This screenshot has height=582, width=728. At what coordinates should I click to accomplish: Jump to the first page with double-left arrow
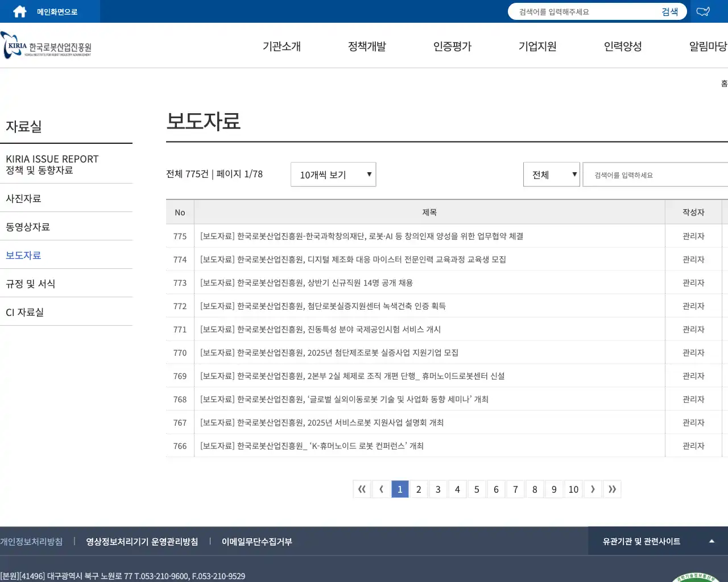[362, 489]
